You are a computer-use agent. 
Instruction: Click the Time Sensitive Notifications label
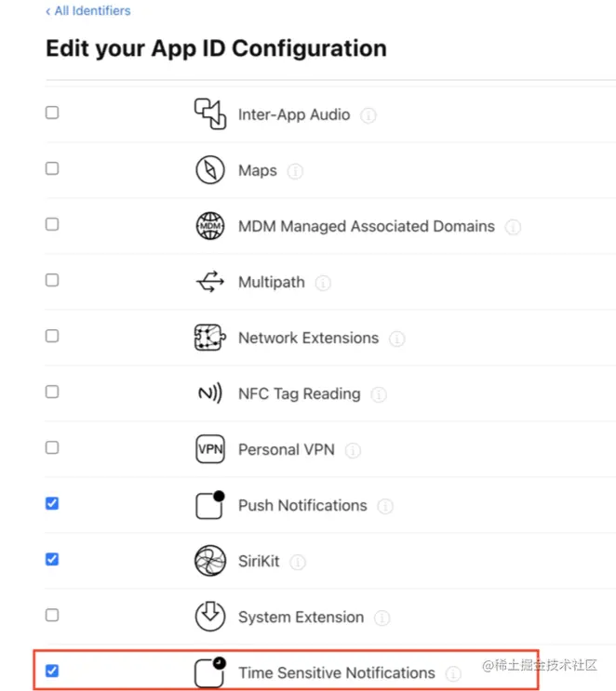pos(336,672)
